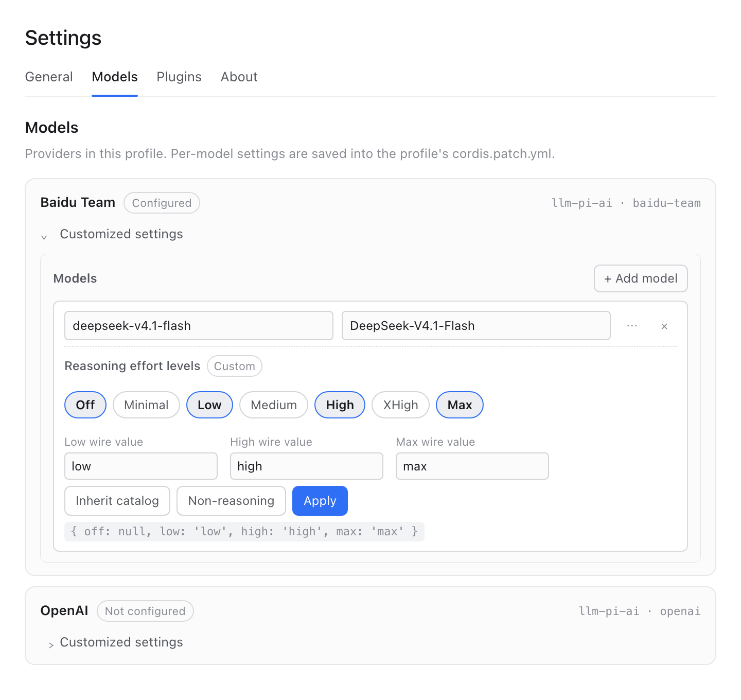Collapse Baidu Team customized settings

[x=112, y=234]
